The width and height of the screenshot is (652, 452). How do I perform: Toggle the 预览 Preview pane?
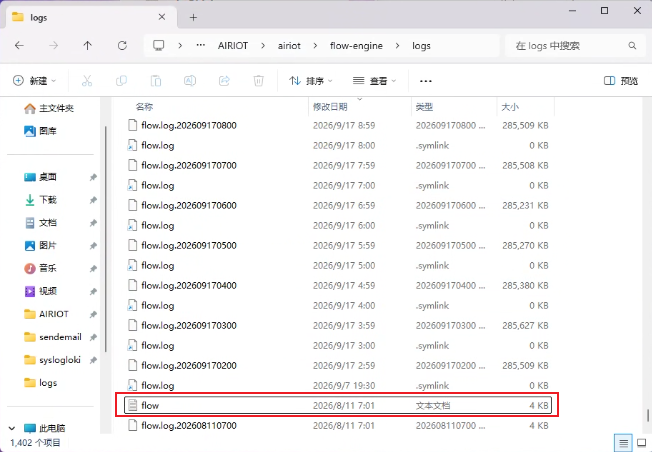coord(621,81)
